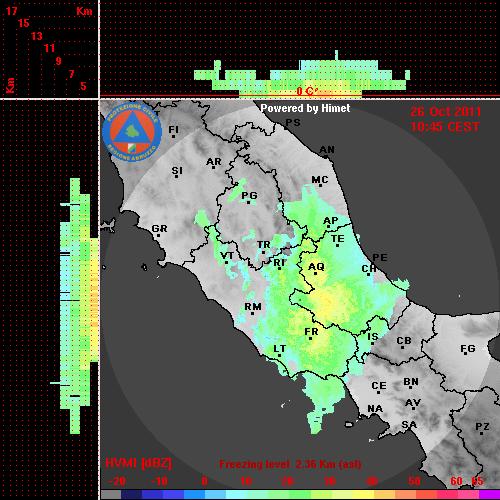
Task: Click the HVMI [dBZ] legend title
Action: click(139, 463)
